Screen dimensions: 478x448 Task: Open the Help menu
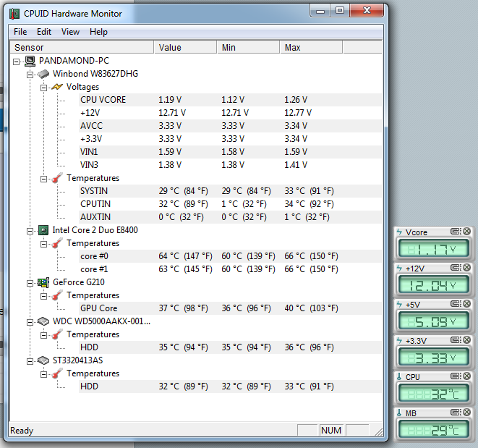98,32
